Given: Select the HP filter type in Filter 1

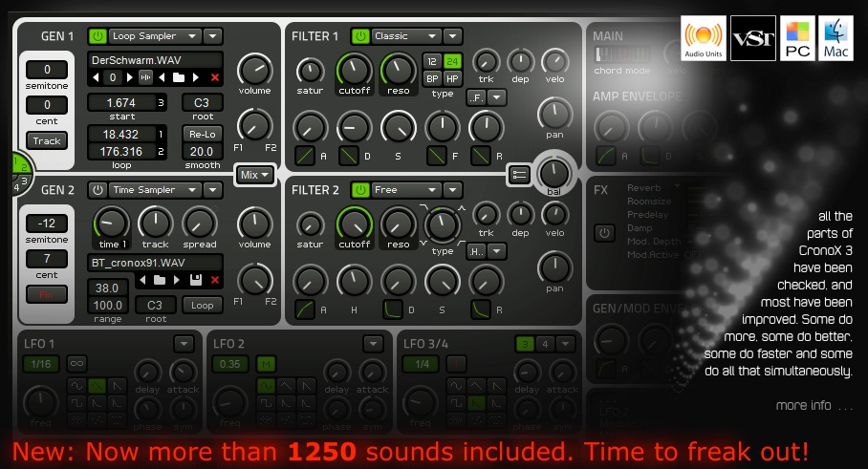Looking at the screenshot, I should click(x=452, y=78).
